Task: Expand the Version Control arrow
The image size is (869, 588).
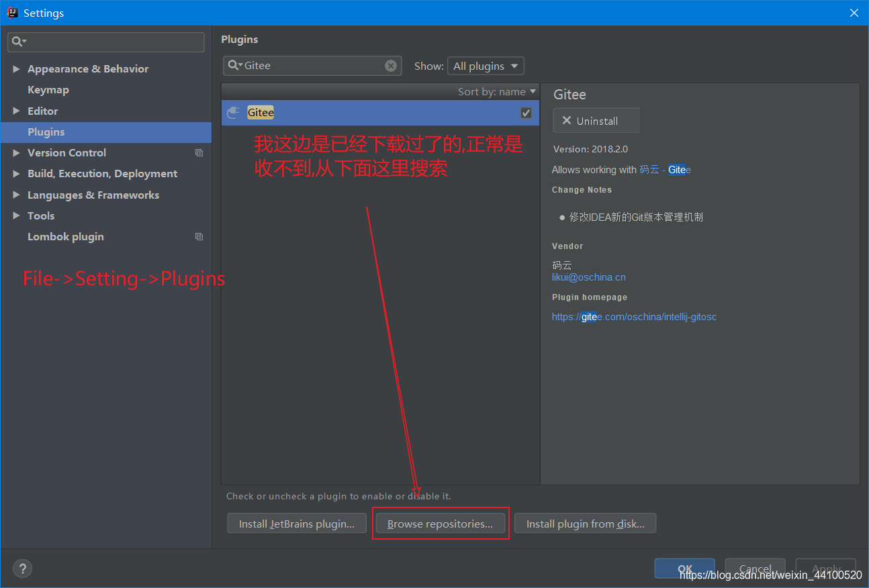Action: click(x=16, y=153)
